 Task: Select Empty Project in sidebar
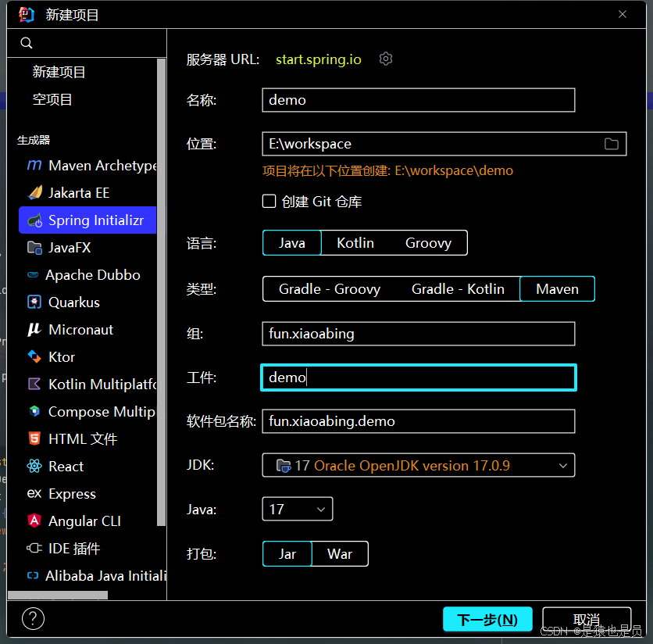click(x=52, y=99)
